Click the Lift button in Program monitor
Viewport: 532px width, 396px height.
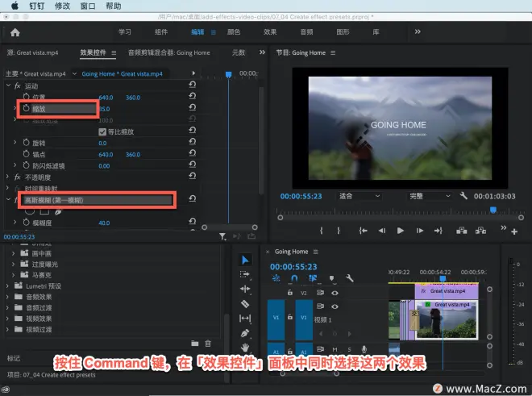point(461,231)
